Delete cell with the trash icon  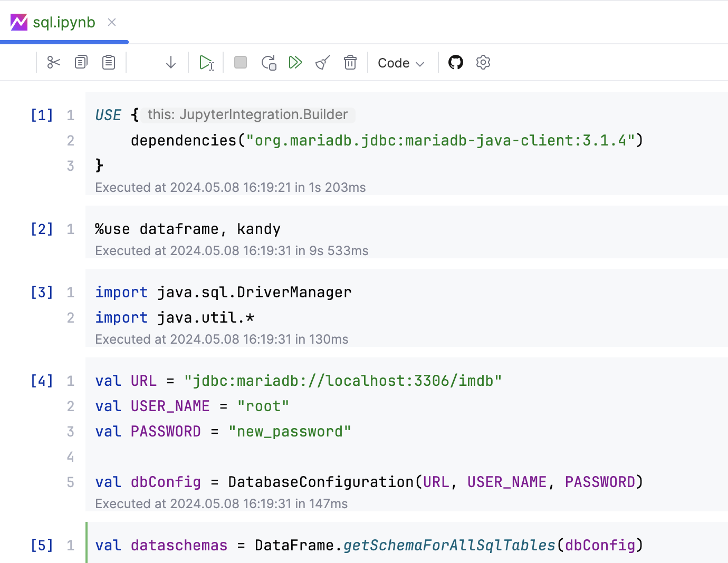350,62
